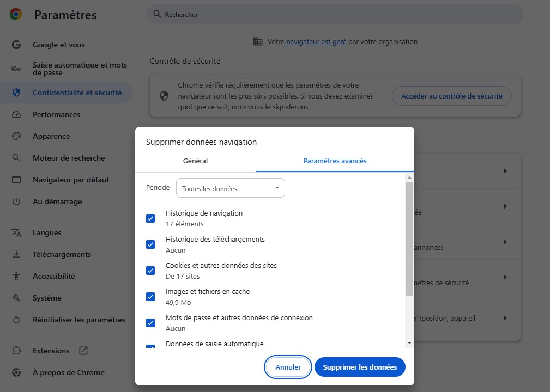Click the key icon for Saisie automatique

[16, 69]
